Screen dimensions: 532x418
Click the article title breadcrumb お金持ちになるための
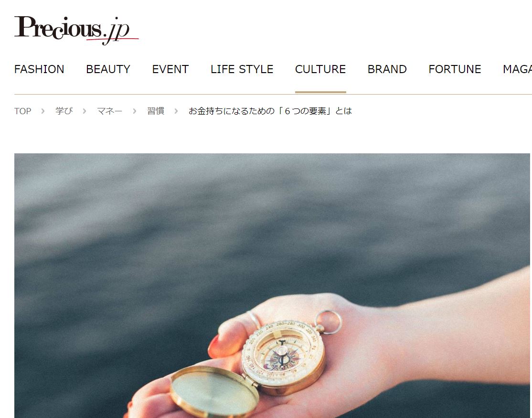click(270, 111)
